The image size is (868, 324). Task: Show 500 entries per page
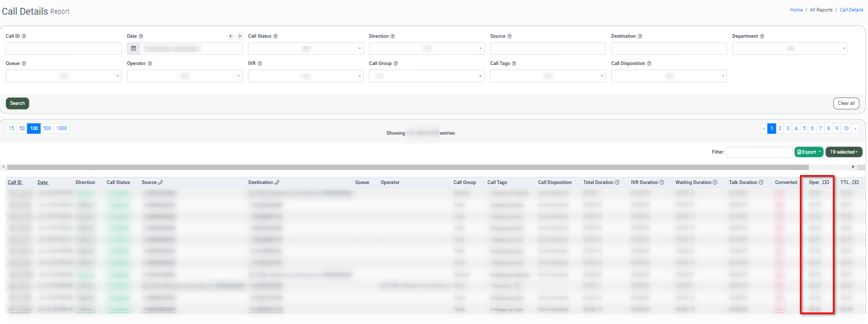pyautogui.click(x=47, y=128)
